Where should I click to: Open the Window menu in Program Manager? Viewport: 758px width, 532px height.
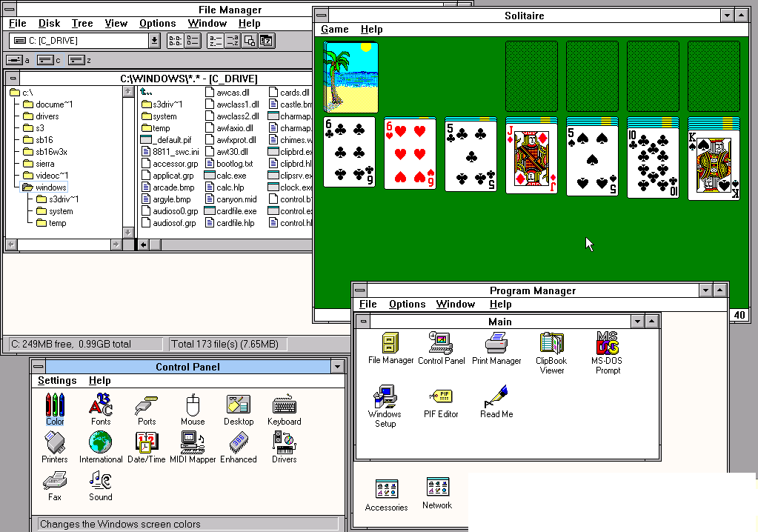(456, 304)
